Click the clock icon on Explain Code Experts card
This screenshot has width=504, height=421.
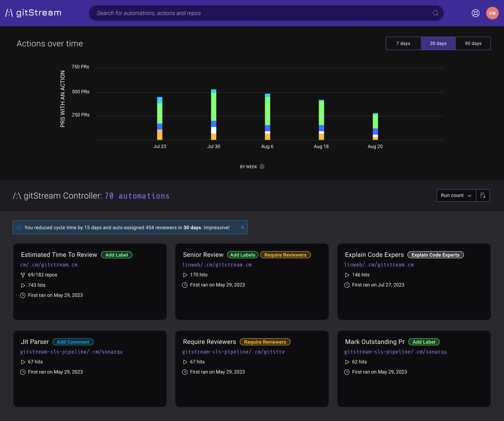347,285
